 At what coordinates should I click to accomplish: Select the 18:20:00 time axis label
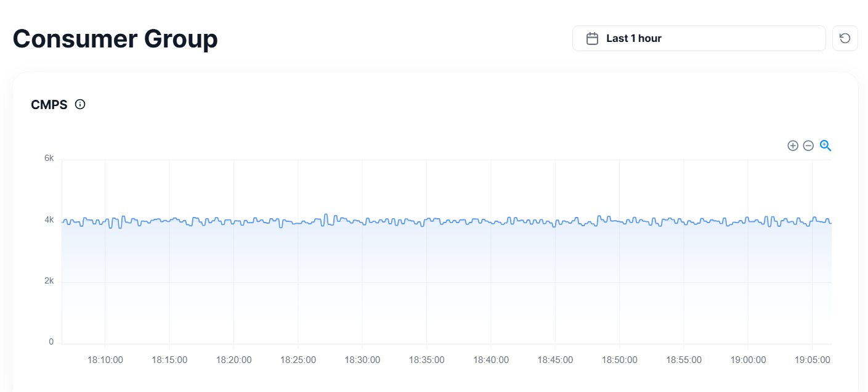click(x=234, y=360)
